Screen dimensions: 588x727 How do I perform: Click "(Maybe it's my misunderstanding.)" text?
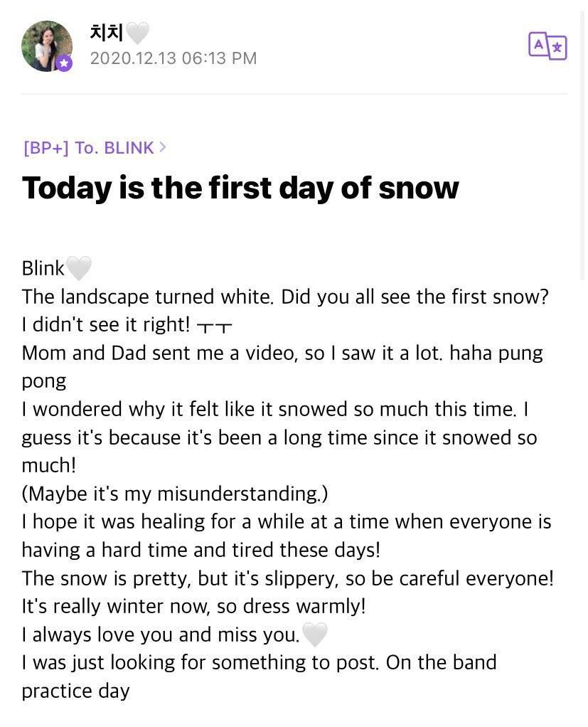point(175,493)
